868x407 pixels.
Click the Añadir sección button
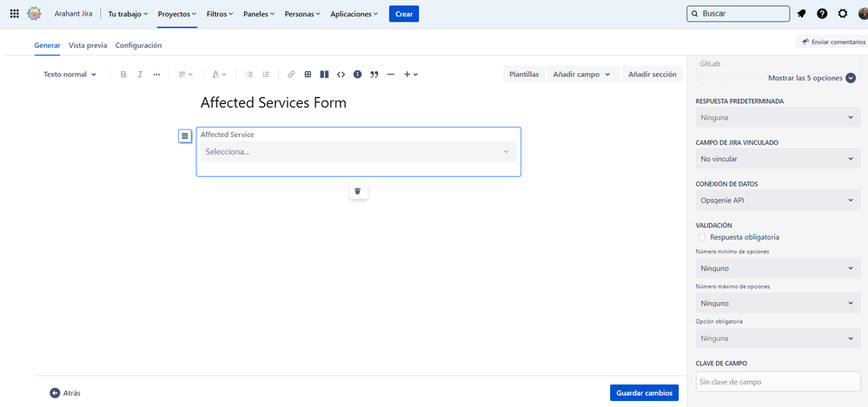click(x=653, y=74)
